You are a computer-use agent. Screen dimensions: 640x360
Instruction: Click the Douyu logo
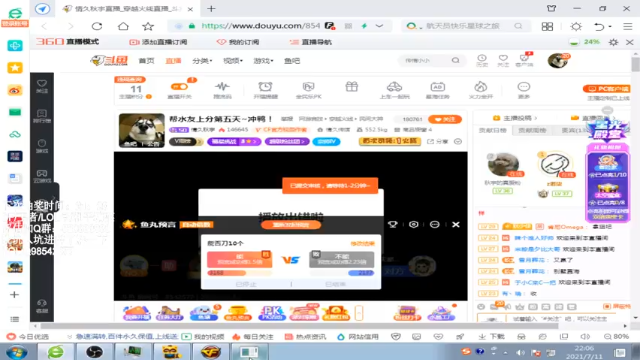click(109, 61)
